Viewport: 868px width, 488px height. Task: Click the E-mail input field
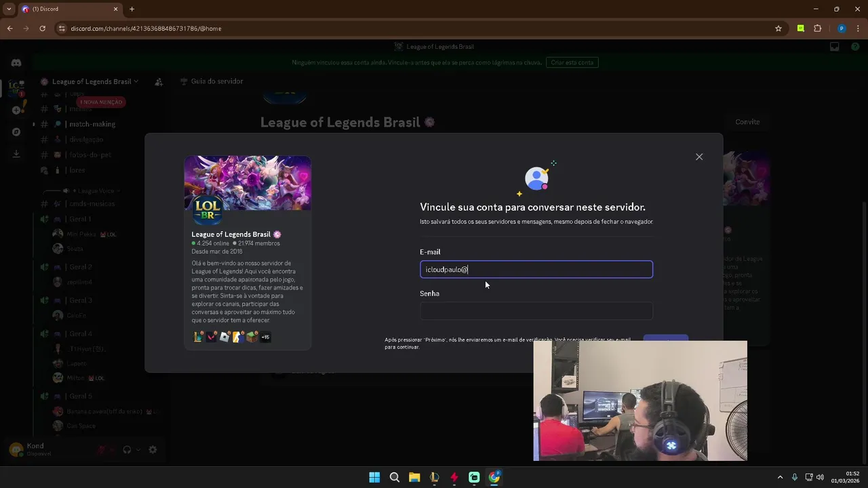(x=536, y=270)
